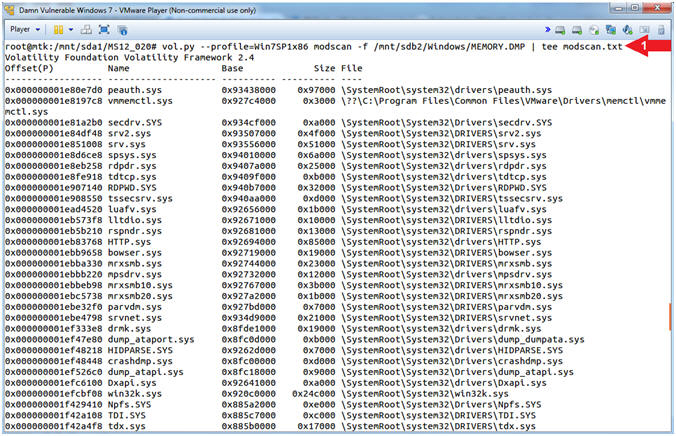676x436 pixels.
Task: Open the Player menu dropdown
Action: [25, 29]
